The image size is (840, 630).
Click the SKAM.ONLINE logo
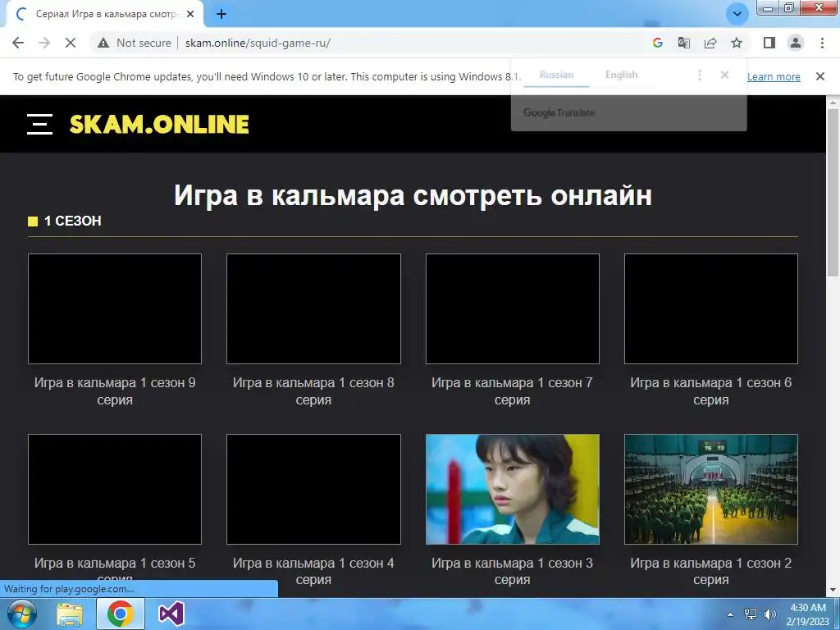click(x=159, y=125)
